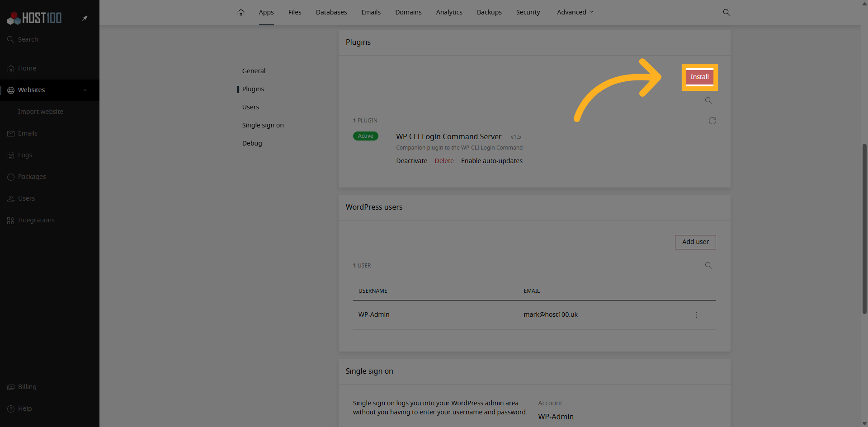Screen dimensions: 868x427
Task: Delete the WP CLI Login plugin
Action: click(444, 161)
